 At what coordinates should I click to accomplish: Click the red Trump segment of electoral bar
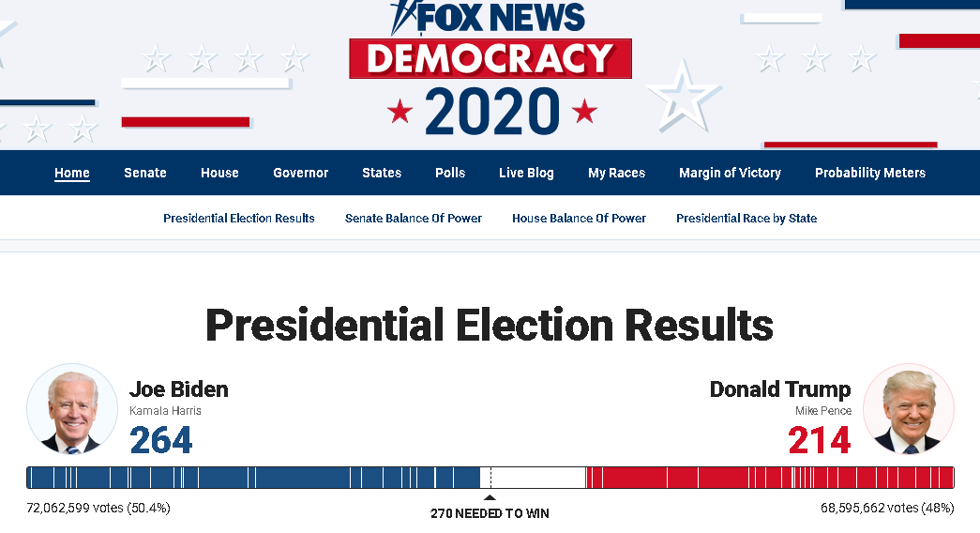pyautogui.click(x=770, y=478)
